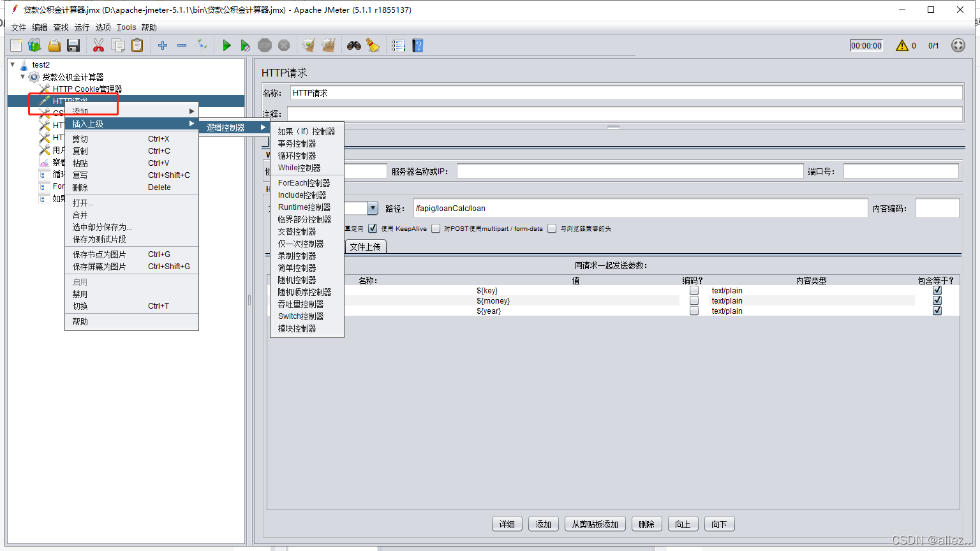This screenshot has width=980, height=551.
Task: Click the 内容编码 input field
Action: pyautogui.click(x=937, y=209)
